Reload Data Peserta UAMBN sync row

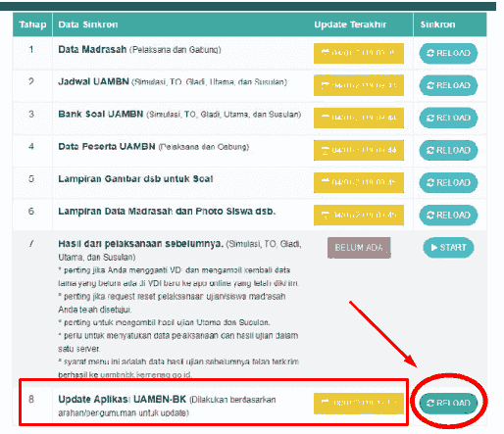pyautogui.click(x=448, y=150)
